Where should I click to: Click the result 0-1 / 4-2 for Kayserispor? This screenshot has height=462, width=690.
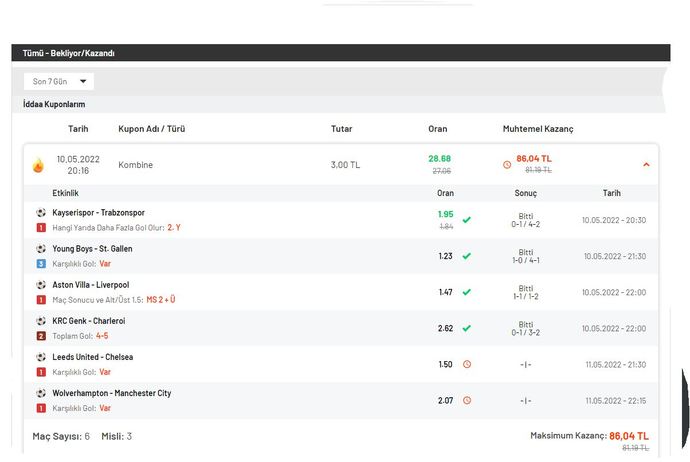click(525, 224)
